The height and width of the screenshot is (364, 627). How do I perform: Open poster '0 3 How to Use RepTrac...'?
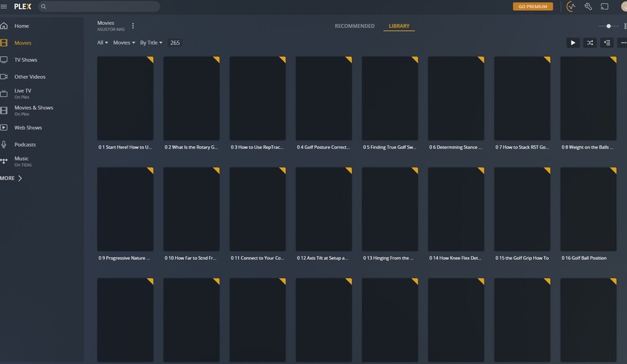[257, 99]
